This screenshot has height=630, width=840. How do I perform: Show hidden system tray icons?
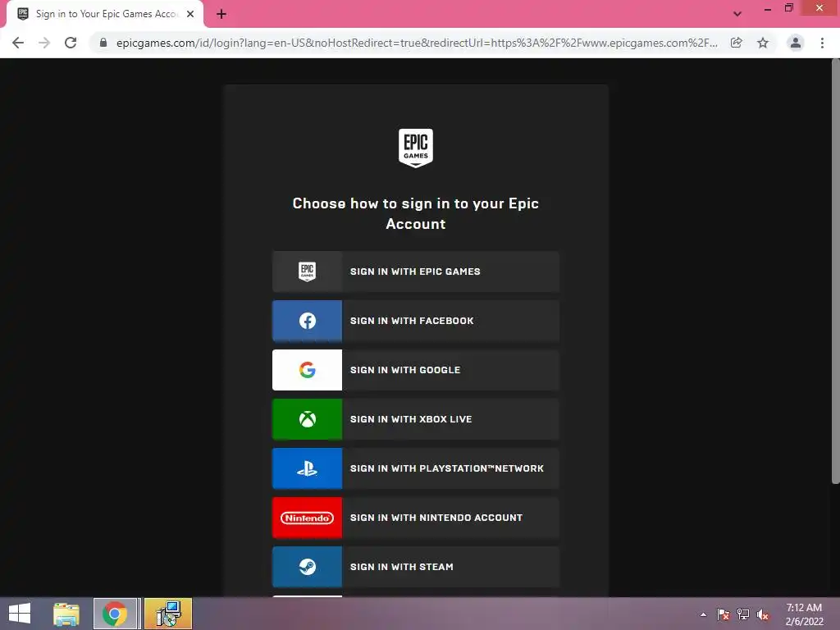(703, 614)
